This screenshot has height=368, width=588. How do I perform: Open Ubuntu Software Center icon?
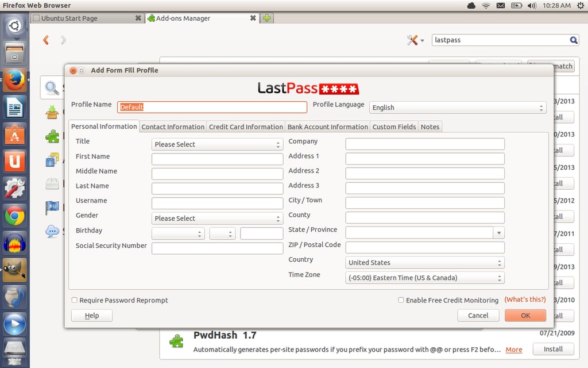point(14,134)
